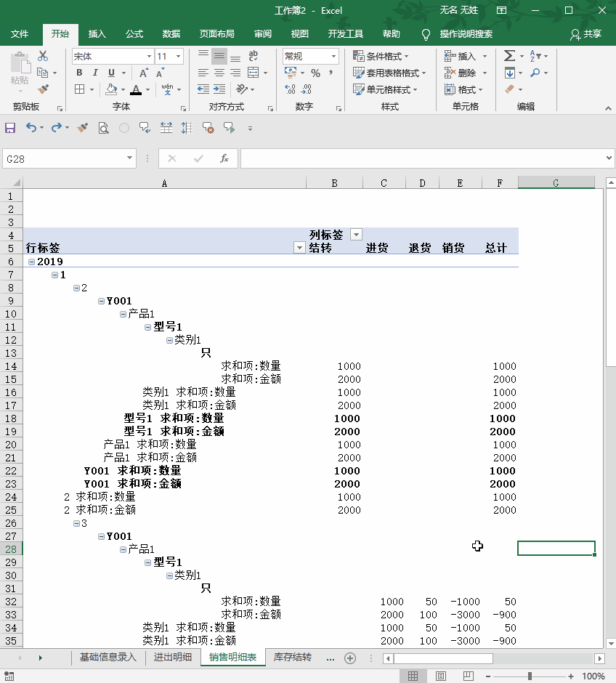Collapse month group 3 in row 26
The image size is (616, 683).
tap(76, 524)
